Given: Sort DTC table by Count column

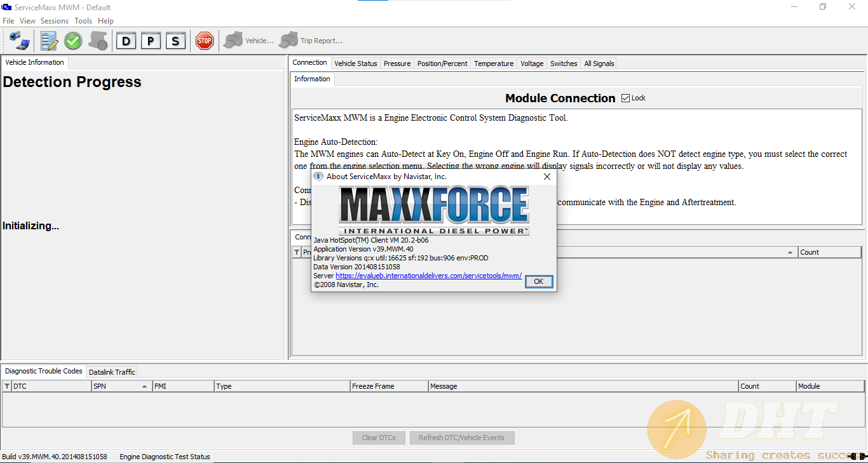Looking at the screenshot, I should point(767,386).
